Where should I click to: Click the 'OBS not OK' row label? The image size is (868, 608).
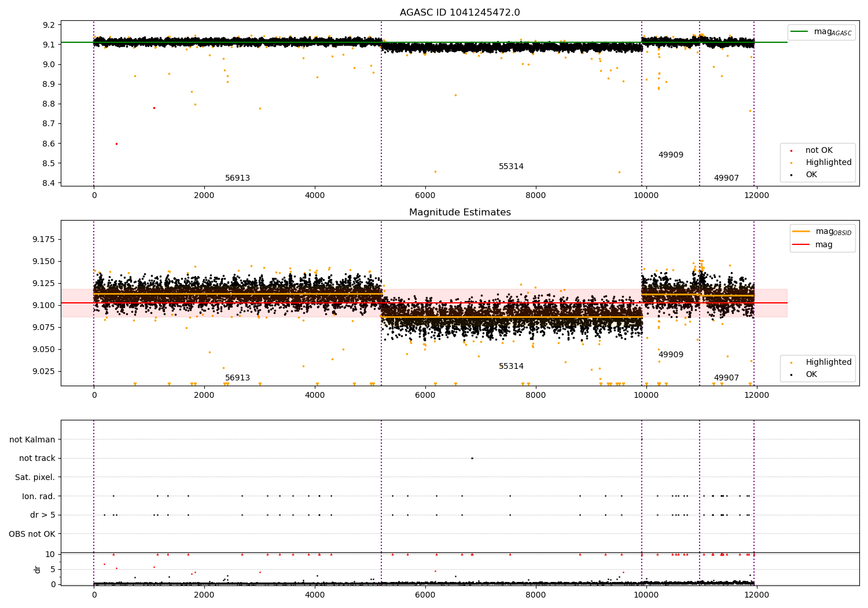point(32,534)
